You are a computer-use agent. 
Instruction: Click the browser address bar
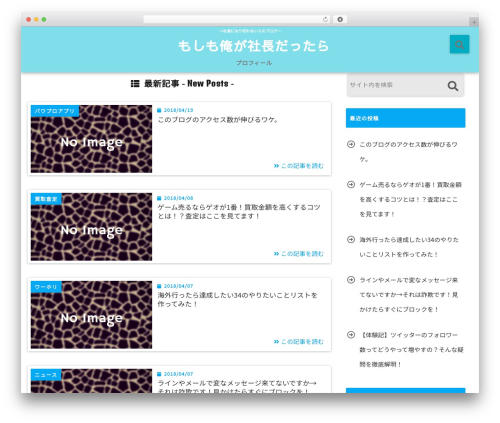click(236, 19)
